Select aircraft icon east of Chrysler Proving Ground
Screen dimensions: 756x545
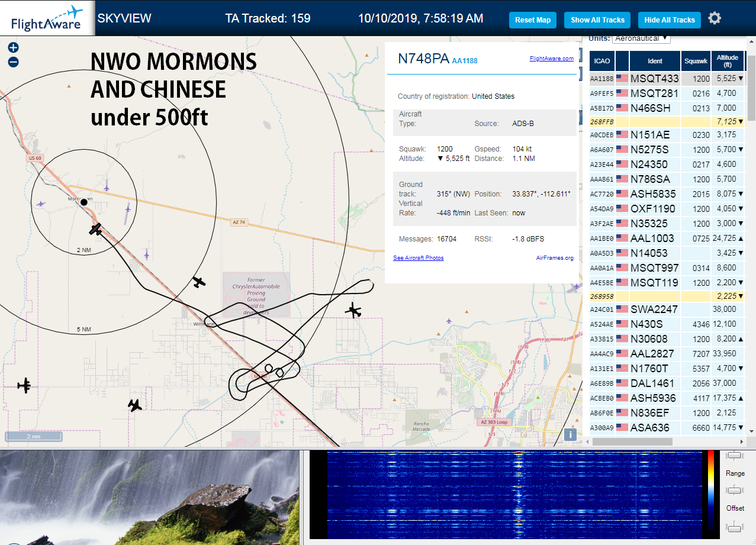pyautogui.click(x=353, y=310)
